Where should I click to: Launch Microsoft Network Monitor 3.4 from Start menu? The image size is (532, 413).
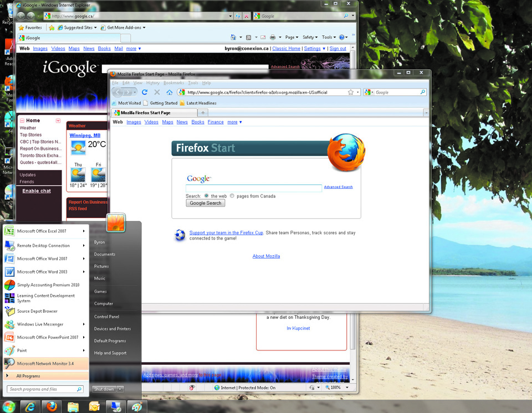coord(46,364)
